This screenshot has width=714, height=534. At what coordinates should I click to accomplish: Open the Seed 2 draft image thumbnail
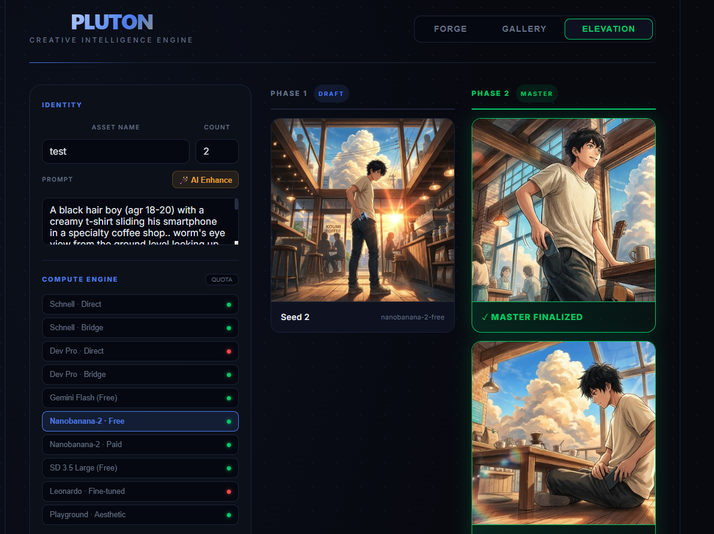362,210
